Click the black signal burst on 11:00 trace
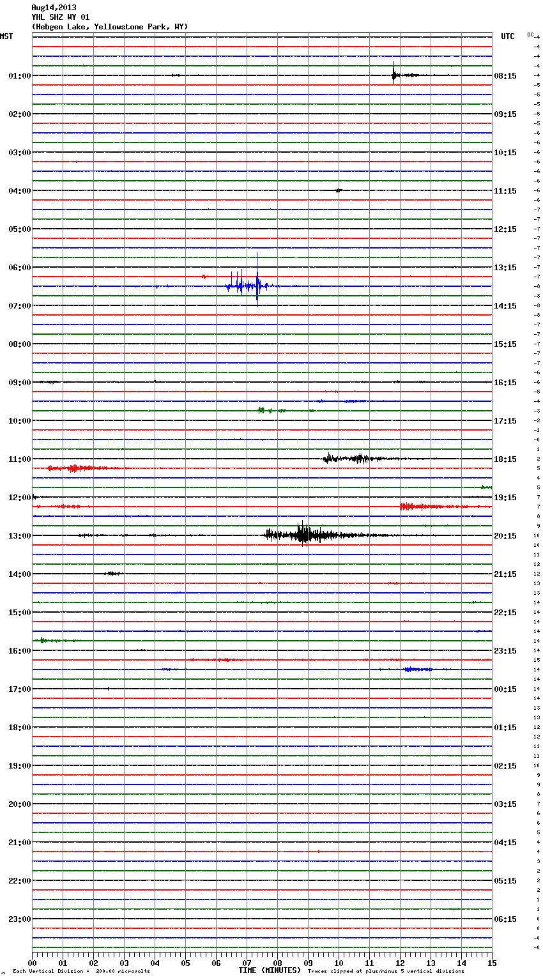543x980 pixels. point(355,458)
